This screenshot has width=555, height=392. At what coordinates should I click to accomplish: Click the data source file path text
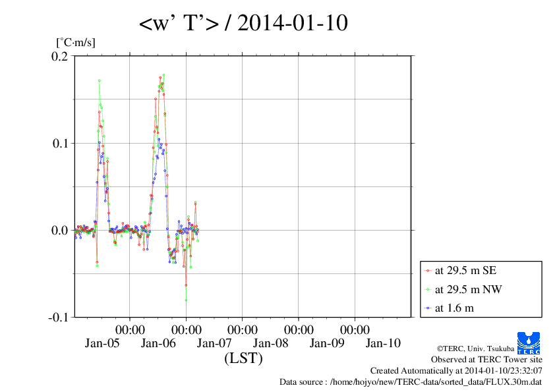411,381
